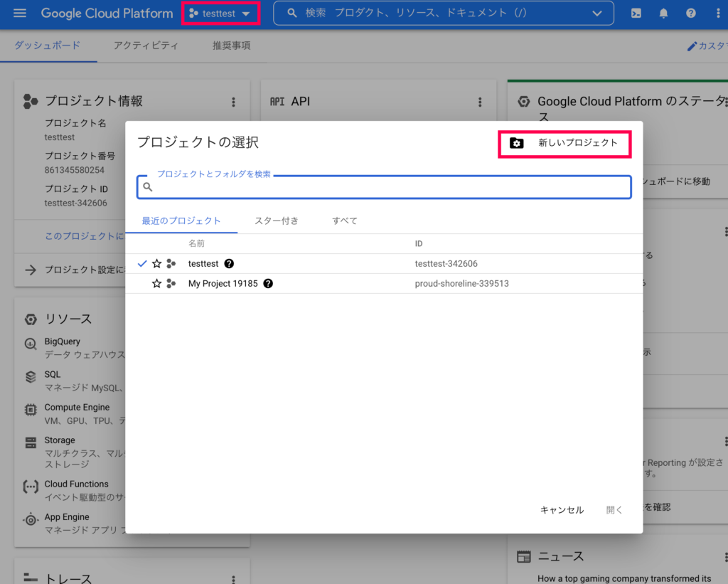Click the testtest-342606 ID cell

pos(446,264)
